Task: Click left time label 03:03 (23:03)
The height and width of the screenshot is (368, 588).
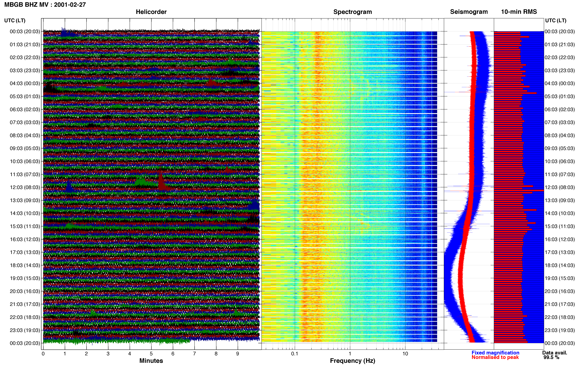Action: pyautogui.click(x=25, y=71)
